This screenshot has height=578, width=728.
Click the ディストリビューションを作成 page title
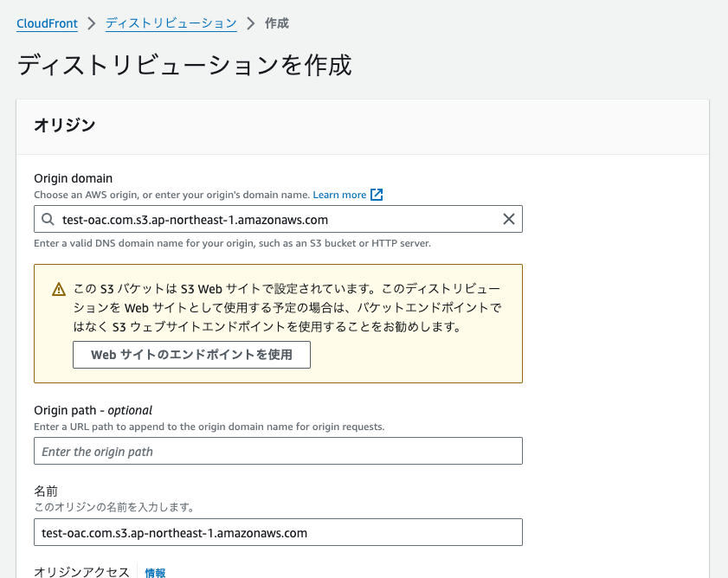tap(184, 65)
